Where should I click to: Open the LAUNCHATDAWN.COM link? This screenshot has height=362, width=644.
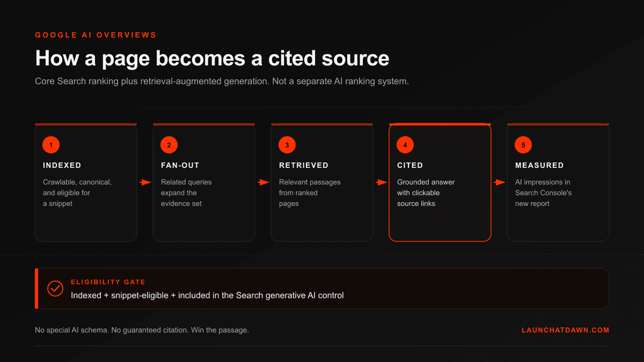pos(566,330)
